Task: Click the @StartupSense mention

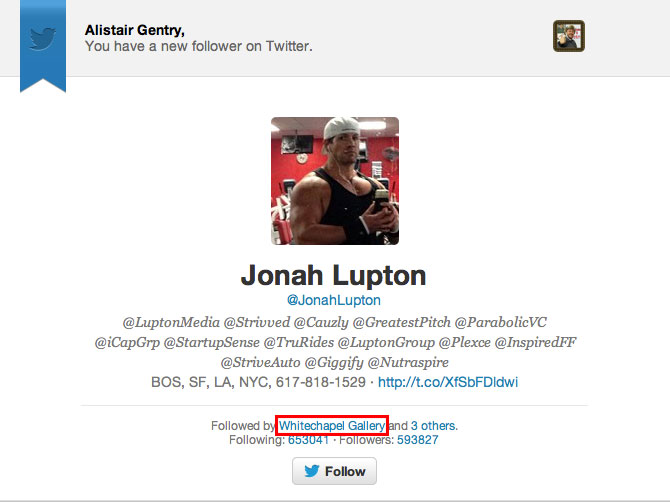Action: 212,342
